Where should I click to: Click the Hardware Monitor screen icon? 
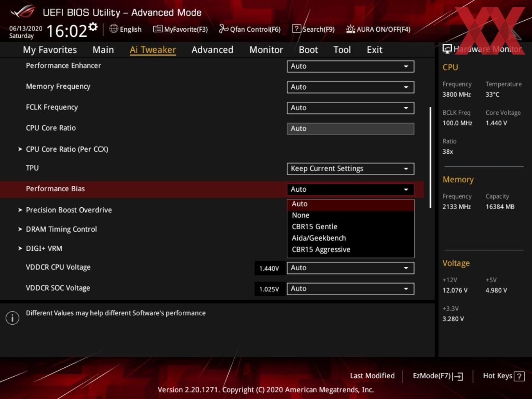[x=447, y=49]
